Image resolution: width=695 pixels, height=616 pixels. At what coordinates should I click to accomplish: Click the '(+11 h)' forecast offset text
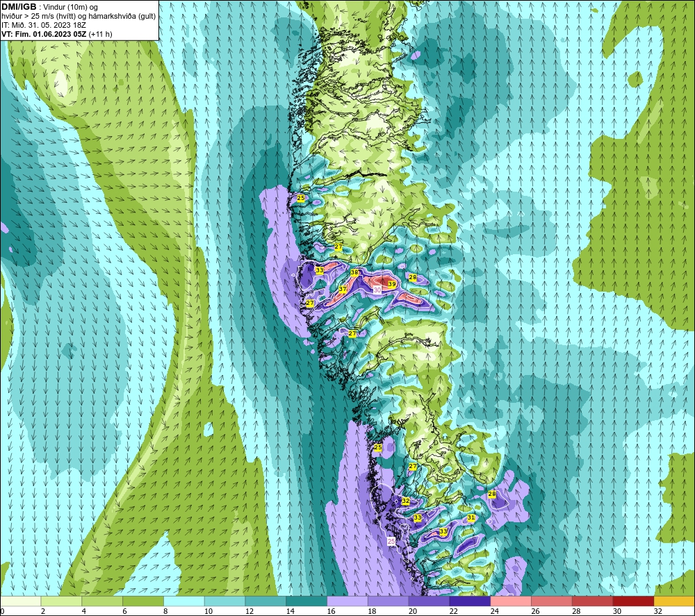tap(101, 34)
